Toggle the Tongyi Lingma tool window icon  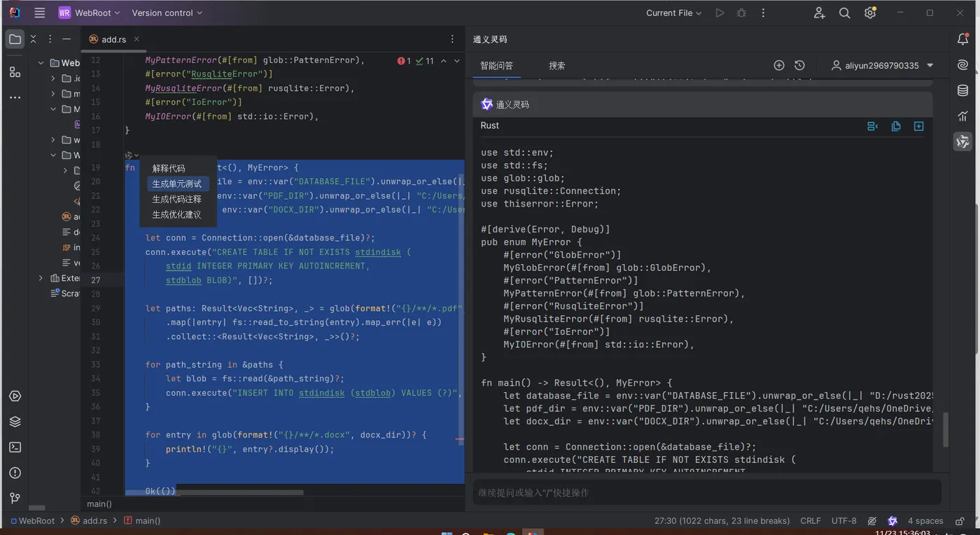click(x=963, y=141)
